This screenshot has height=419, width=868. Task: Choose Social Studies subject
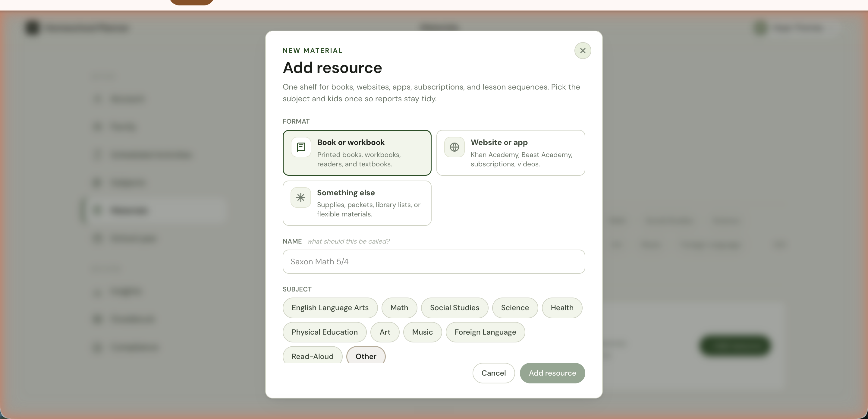[454, 308]
